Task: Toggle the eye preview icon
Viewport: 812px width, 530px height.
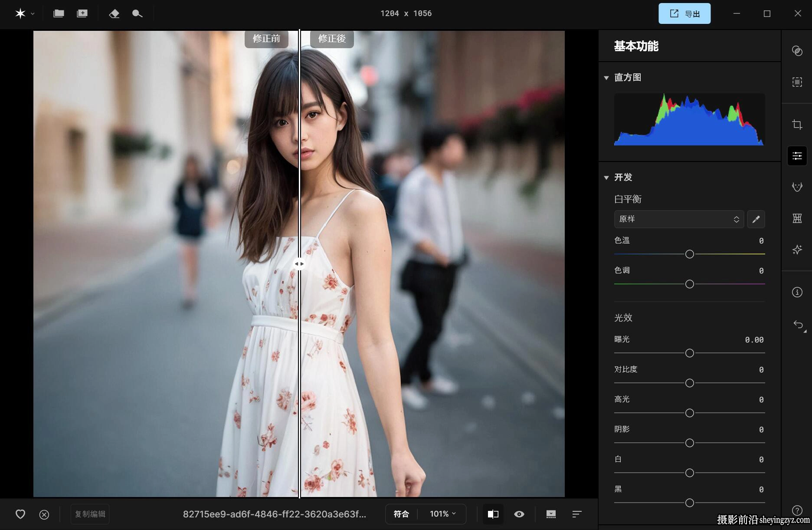Action: coord(519,514)
